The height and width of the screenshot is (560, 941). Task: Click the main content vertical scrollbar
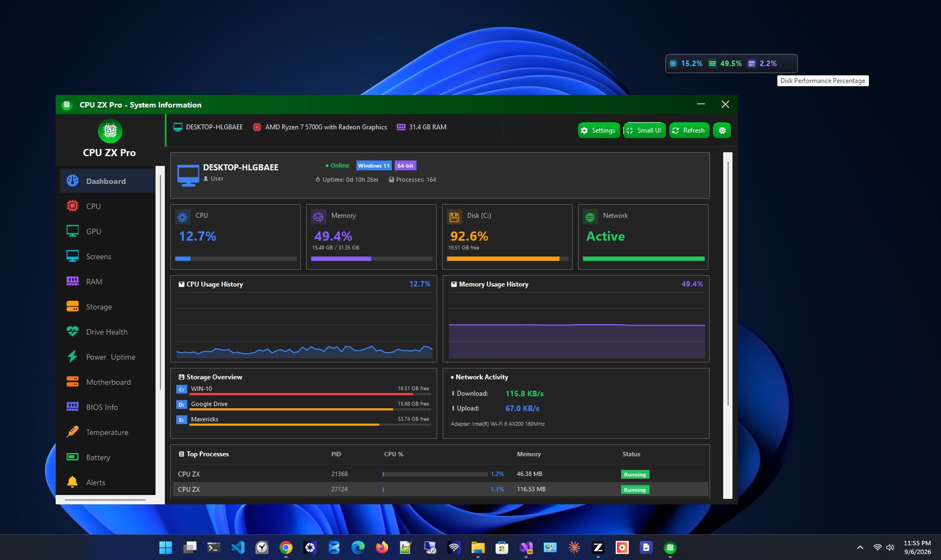click(x=728, y=284)
